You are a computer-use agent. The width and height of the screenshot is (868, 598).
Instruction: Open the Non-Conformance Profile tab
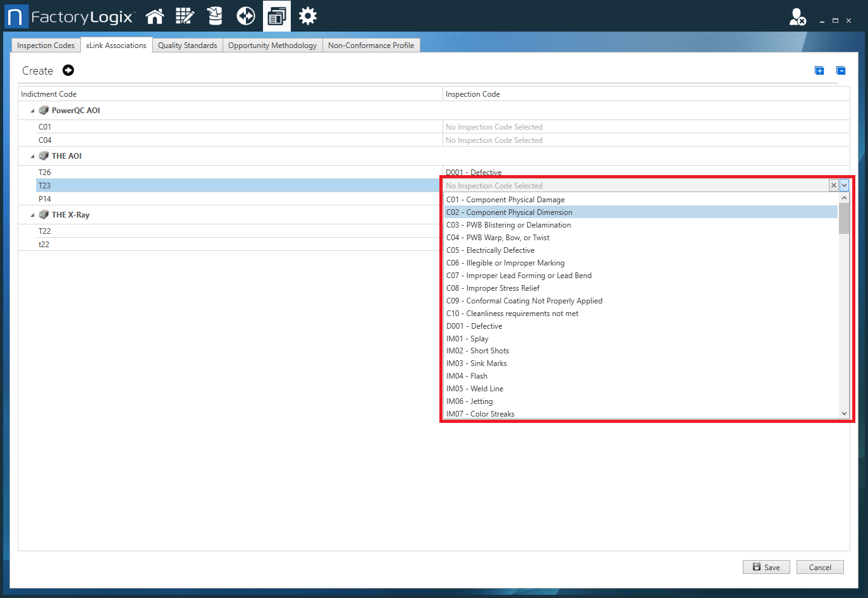[371, 45]
